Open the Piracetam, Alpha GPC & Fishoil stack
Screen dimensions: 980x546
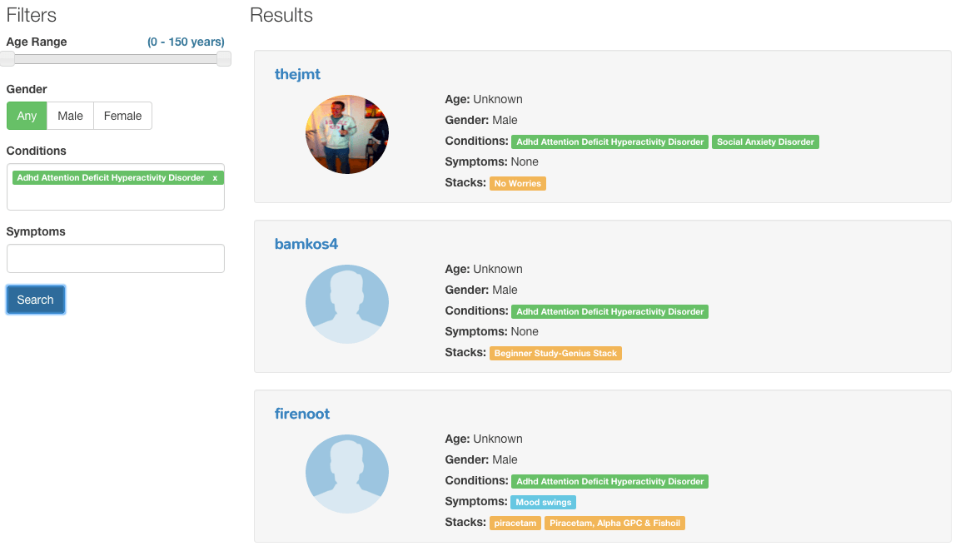tap(615, 524)
